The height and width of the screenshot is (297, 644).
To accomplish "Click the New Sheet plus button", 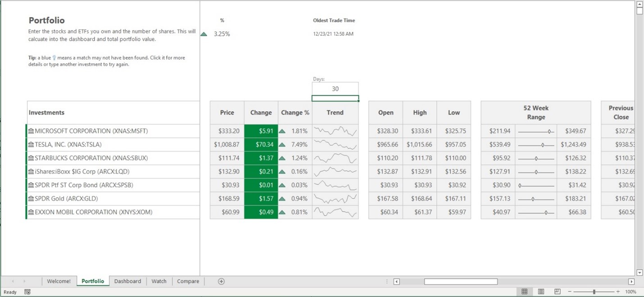I will (x=221, y=281).
